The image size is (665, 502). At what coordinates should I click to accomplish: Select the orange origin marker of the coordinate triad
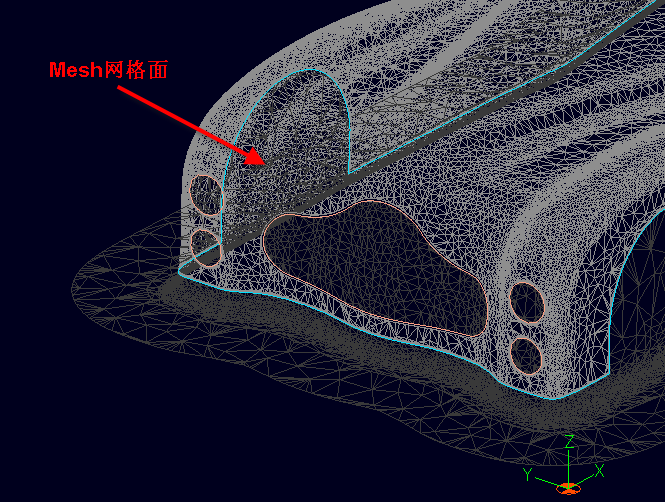568,488
